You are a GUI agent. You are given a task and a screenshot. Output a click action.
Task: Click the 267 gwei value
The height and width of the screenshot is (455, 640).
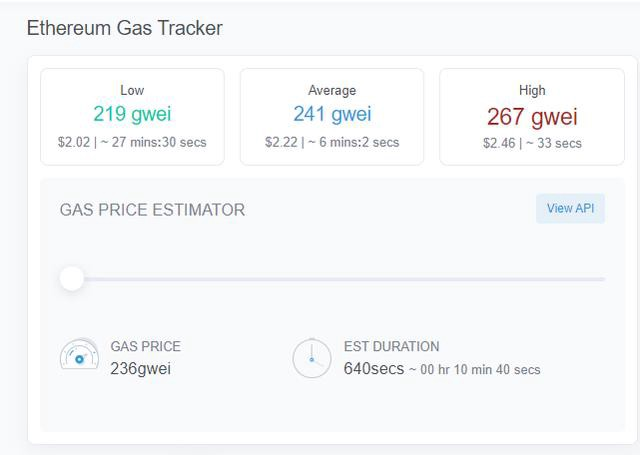[532, 116]
